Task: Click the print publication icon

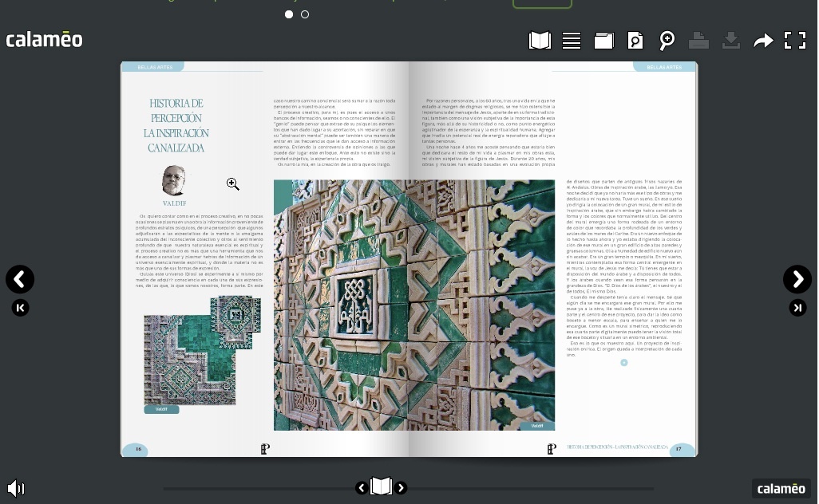Action: click(699, 40)
